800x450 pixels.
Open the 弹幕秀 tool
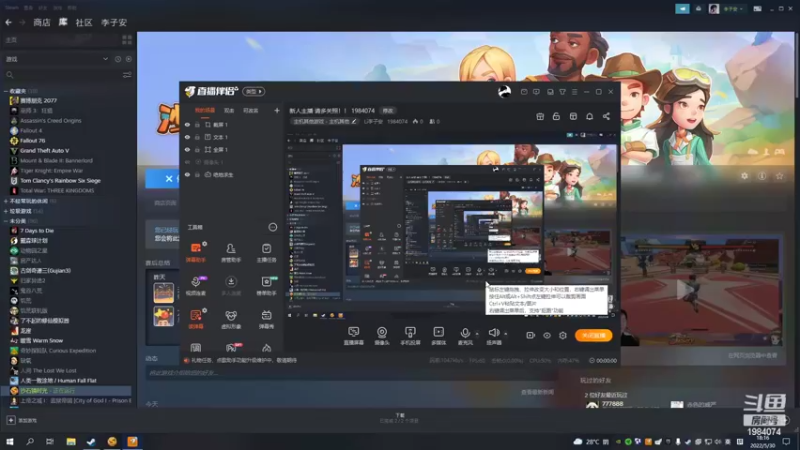tap(266, 319)
